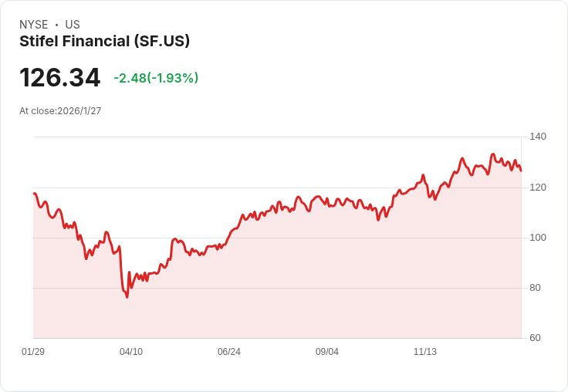Select the US market label
Screen dimensions: 568x392
[x=73, y=25]
